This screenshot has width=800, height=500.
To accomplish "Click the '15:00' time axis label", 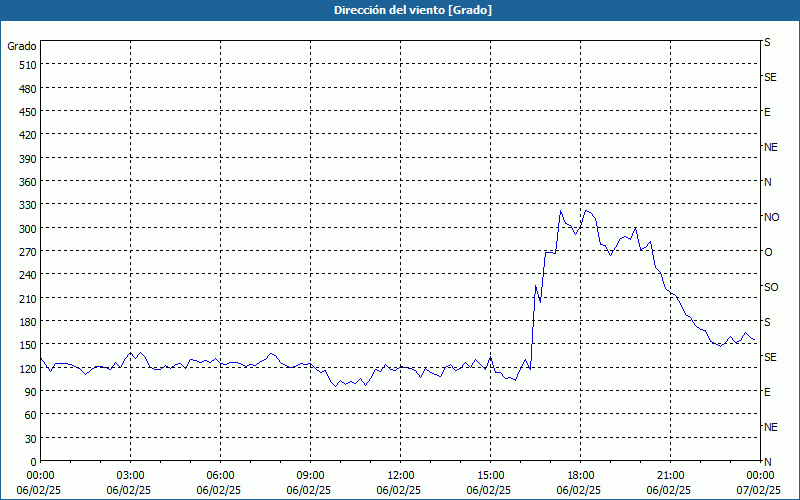I will [491, 476].
